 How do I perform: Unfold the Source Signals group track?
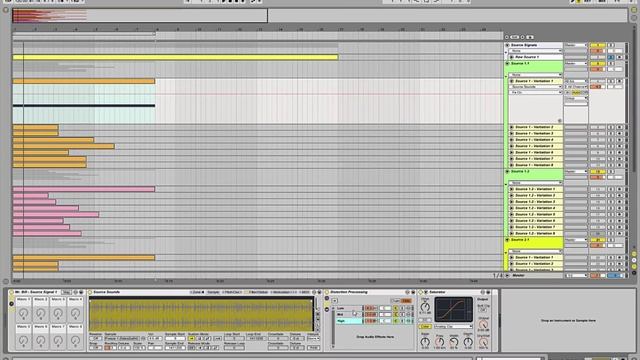click(x=507, y=45)
